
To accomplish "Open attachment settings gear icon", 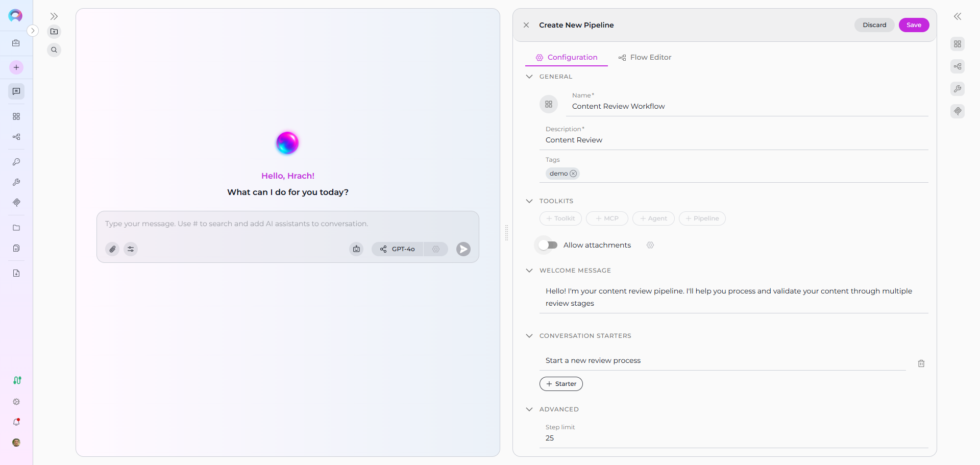I will [x=650, y=245].
